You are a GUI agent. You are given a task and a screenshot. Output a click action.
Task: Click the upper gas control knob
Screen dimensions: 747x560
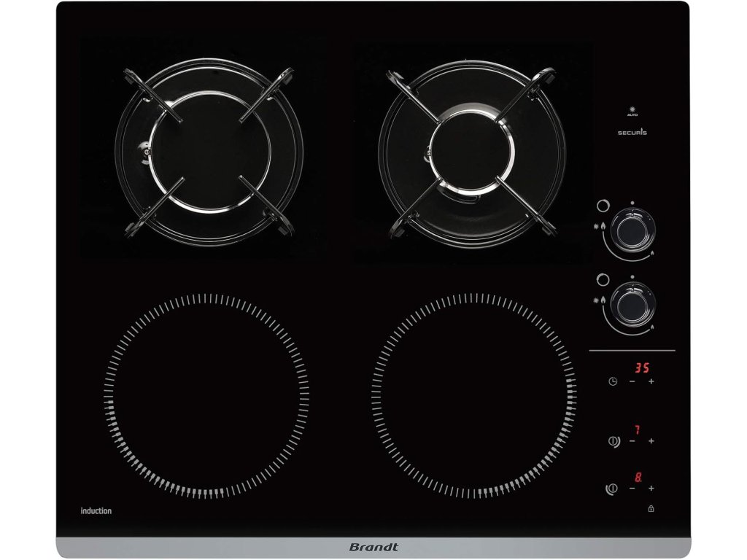632,230
